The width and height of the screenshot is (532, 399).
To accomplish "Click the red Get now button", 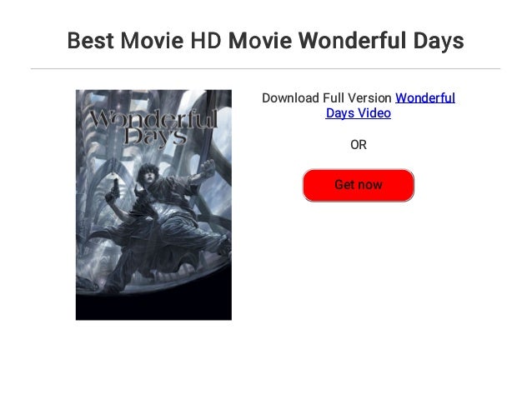I will point(359,185).
